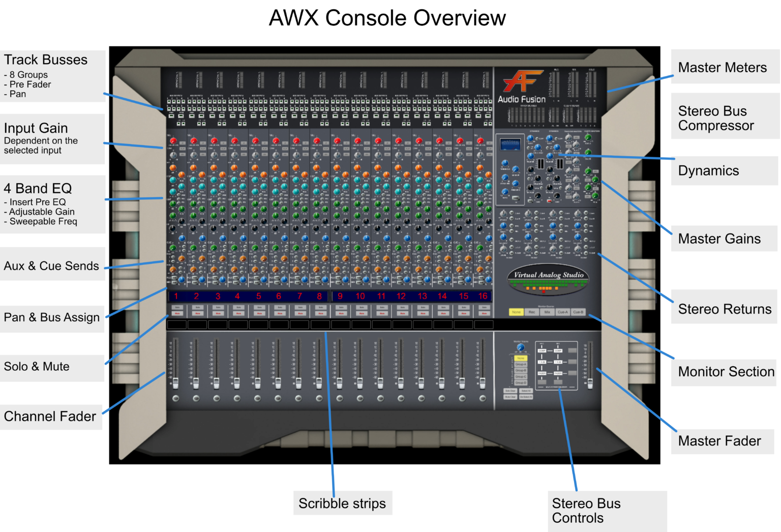Click the first stereo return Studio knob
The image size is (781, 532).
click(503, 213)
